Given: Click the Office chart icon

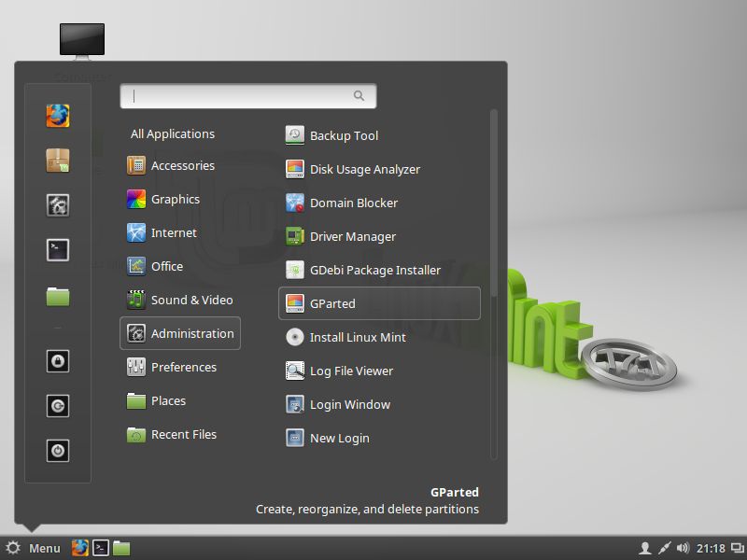Looking at the screenshot, I should click(136, 266).
